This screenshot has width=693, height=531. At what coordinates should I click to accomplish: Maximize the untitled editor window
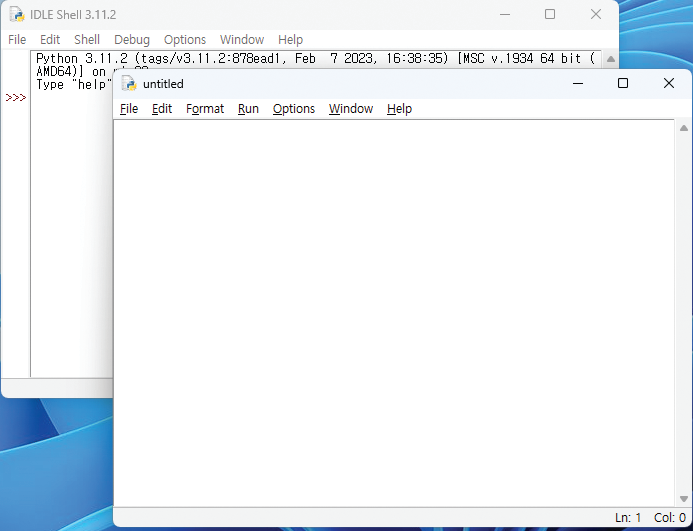click(x=623, y=84)
